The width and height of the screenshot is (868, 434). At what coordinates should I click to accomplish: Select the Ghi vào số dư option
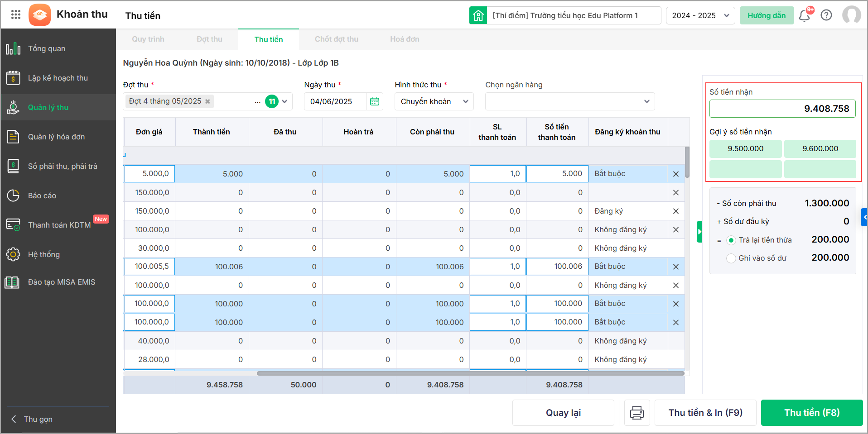(731, 258)
